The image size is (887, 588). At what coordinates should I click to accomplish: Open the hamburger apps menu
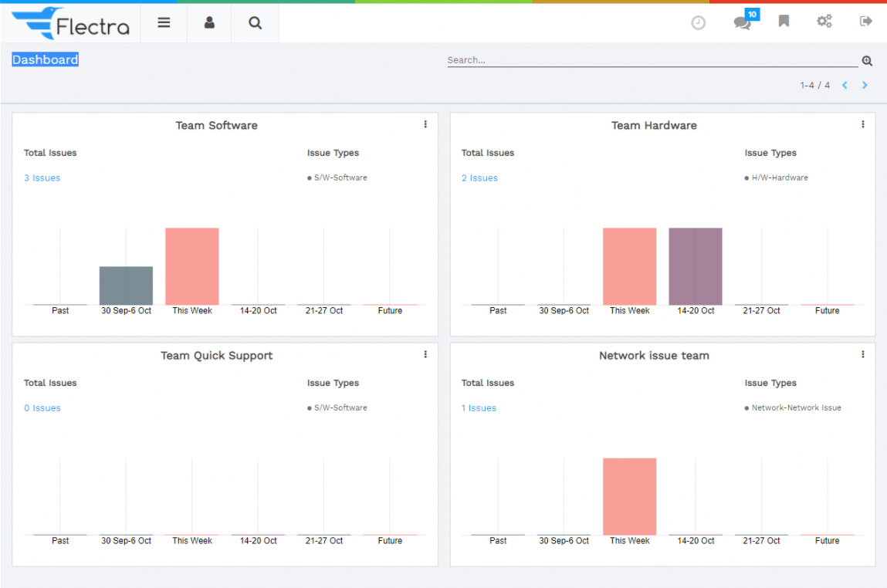point(163,22)
